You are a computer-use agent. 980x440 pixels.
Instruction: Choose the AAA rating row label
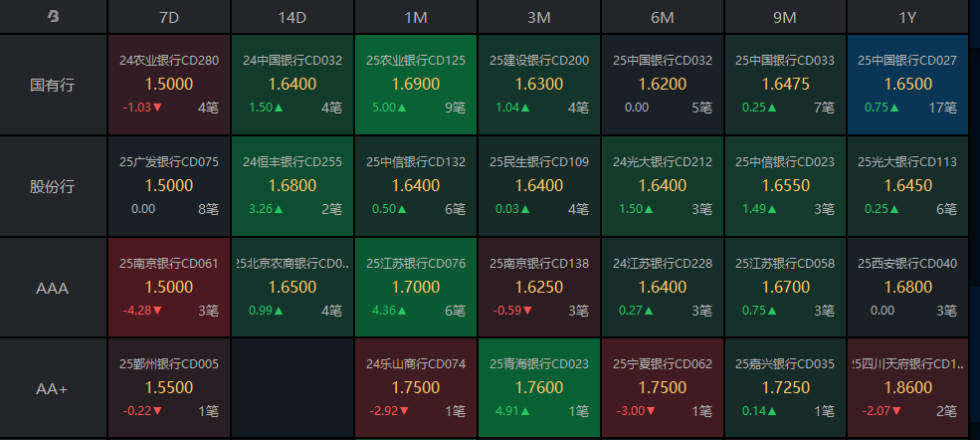coord(54,288)
